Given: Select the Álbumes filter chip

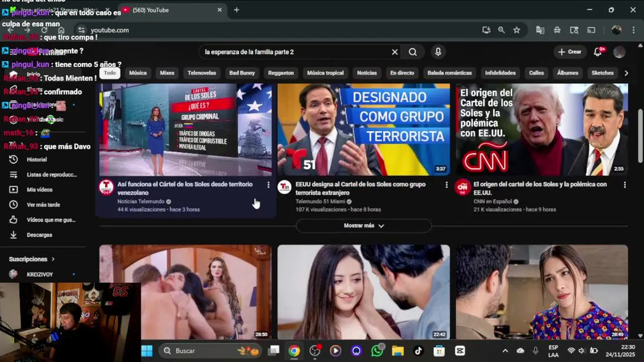Looking at the screenshot, I should pos(568,73).
